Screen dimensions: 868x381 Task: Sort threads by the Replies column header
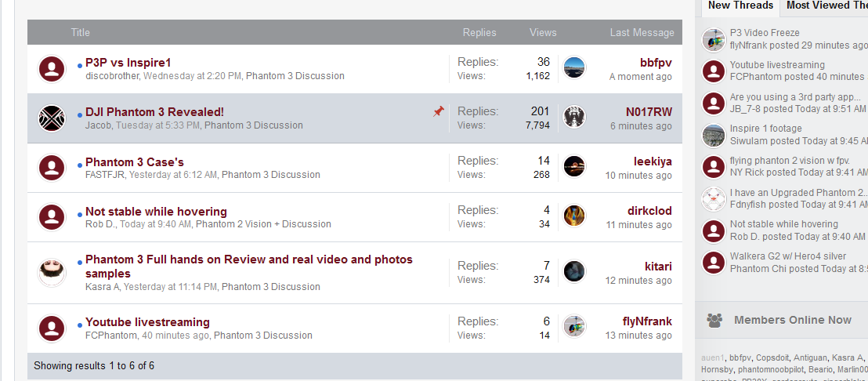479,33
